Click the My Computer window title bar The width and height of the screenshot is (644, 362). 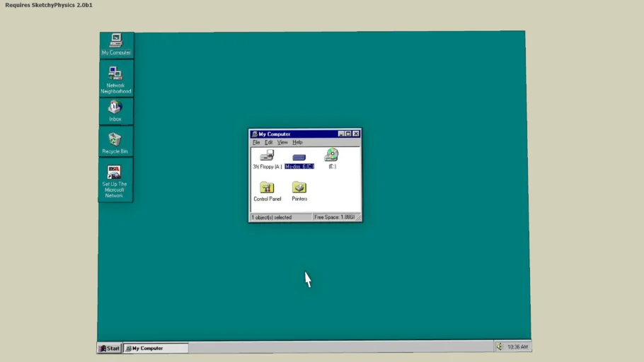pyautogui.click(x=305, y=134)
